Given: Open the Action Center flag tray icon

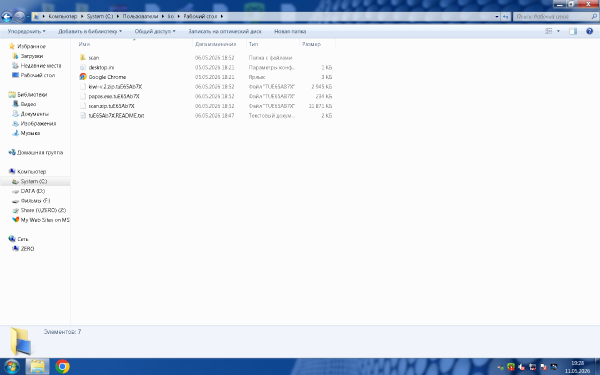Looking at the screenshot, I should [543, 367].
